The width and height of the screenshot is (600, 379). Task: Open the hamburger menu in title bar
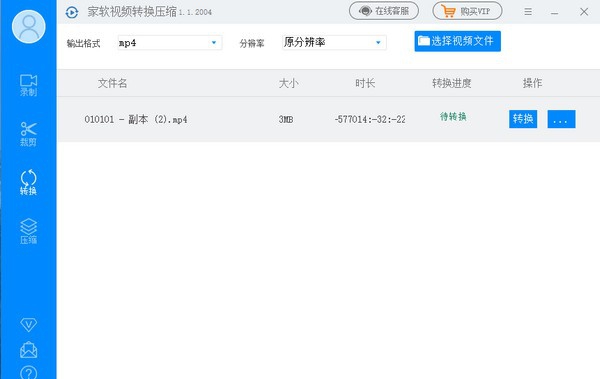click(528, 12)
